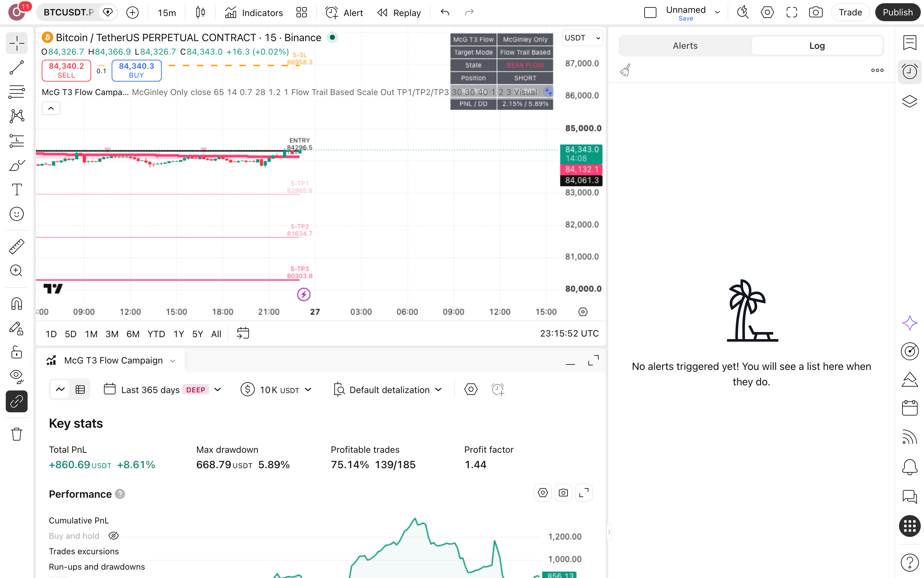924x578 pixels.
Task: Open the 10K USDT initial capital dropdown
Action: (x=276, y=390)
